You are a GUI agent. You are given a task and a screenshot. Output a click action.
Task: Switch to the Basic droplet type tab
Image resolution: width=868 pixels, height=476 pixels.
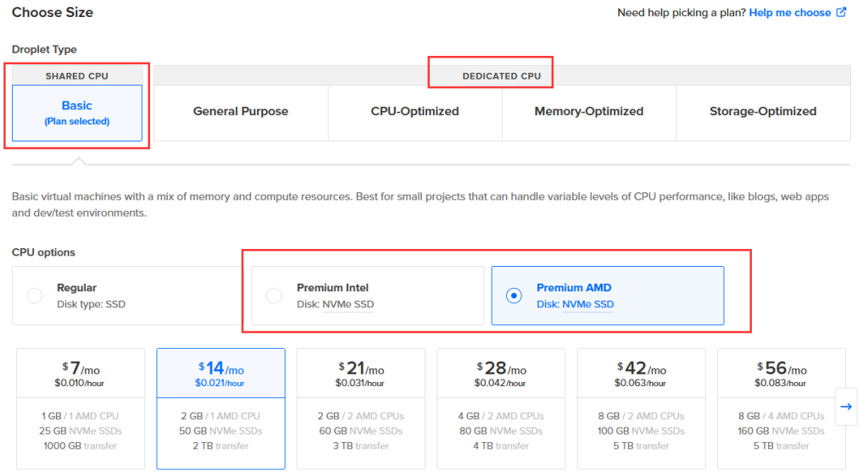77,112
